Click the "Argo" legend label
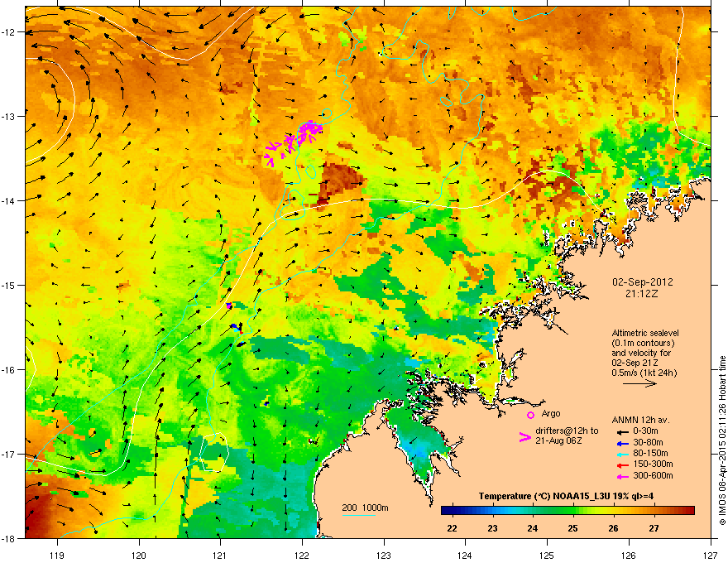This screenshot has width=728, height=563. 551,413
